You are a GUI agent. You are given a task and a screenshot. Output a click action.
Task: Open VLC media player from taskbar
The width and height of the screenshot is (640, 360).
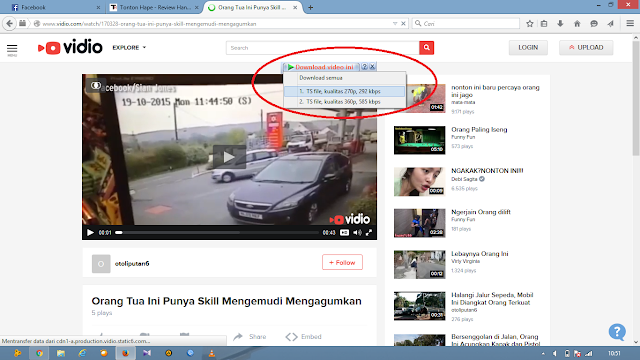pyautogui.click(x=211, y=353)
